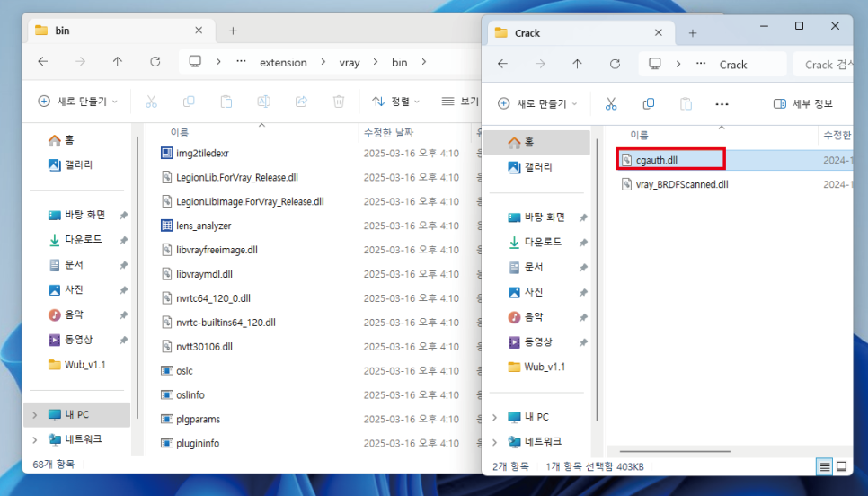Go back in the bin window

(42, 62)
